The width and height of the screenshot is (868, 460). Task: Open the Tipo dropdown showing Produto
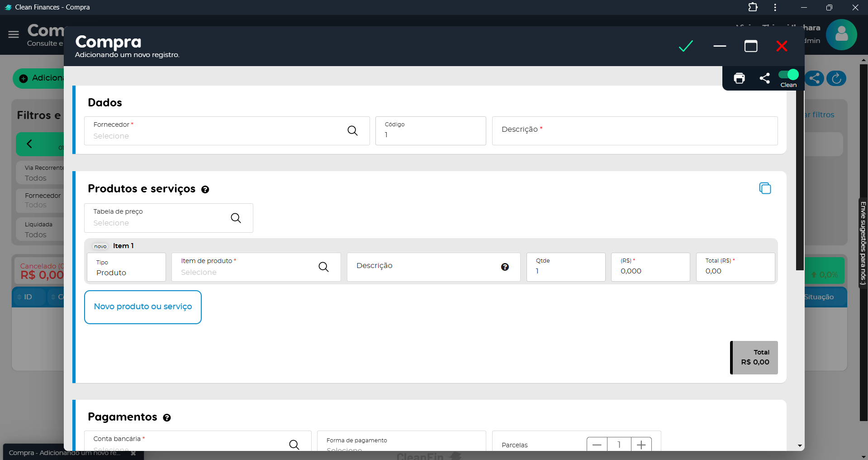point(126,268)
